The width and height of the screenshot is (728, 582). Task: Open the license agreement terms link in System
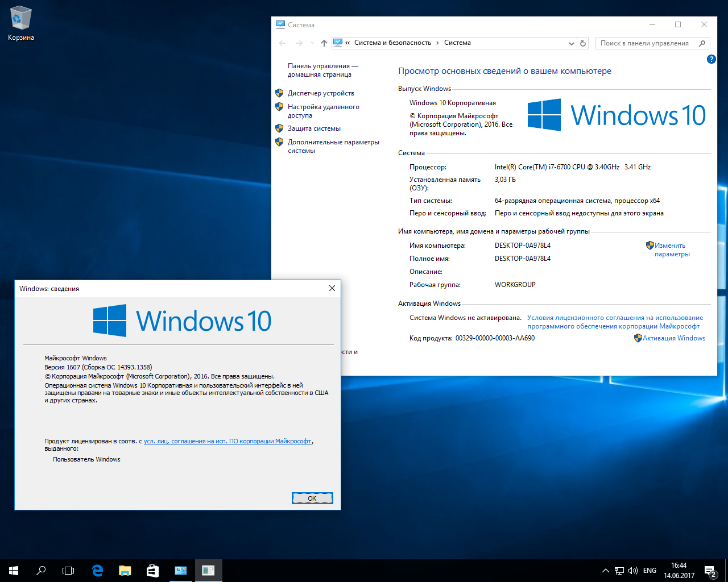[x=615, y=322]
